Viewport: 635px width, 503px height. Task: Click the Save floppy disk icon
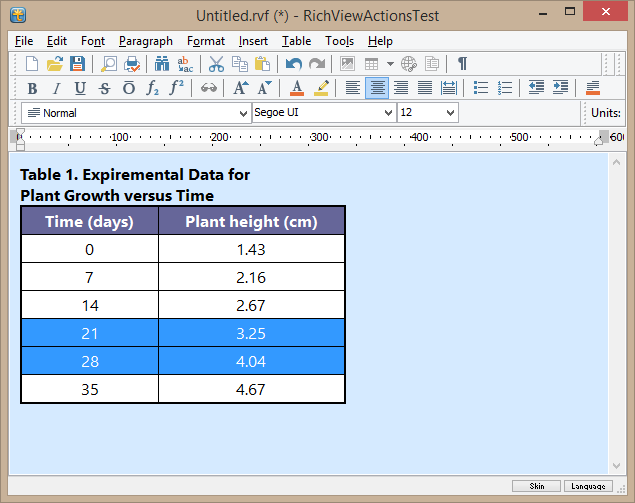(x=77, y=64)
